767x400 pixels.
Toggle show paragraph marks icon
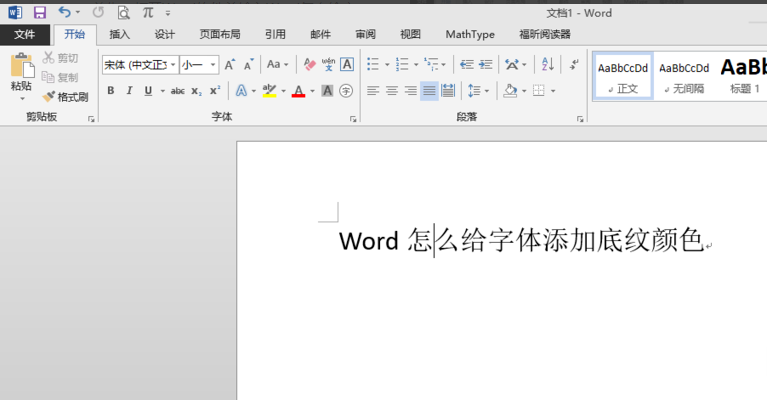tap(573, 64)
